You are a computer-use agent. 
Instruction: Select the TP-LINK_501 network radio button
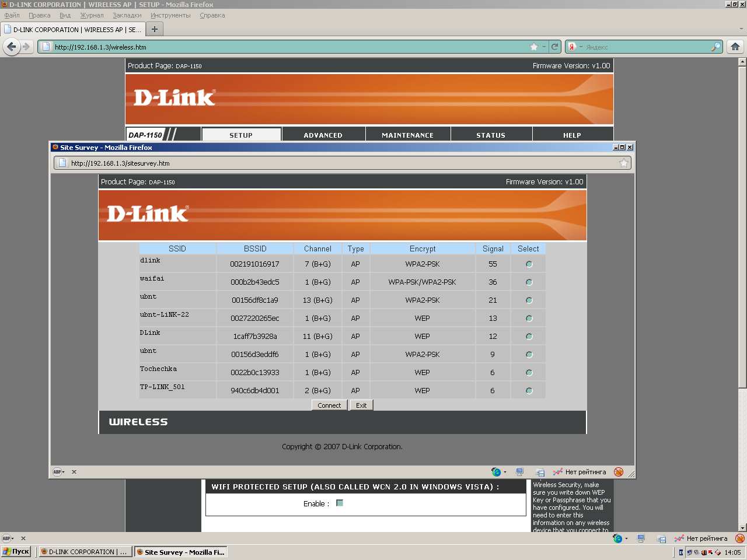[x=529, y=391]
